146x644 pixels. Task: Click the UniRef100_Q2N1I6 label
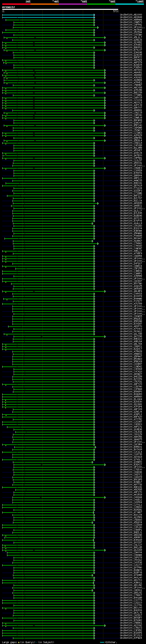click(131, 40)
